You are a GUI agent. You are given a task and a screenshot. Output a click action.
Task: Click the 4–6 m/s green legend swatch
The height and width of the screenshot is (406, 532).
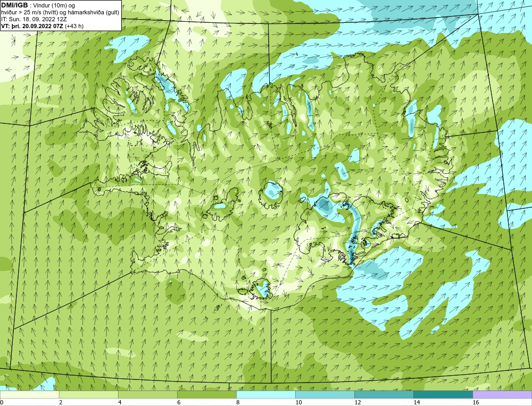pos(147,394)
